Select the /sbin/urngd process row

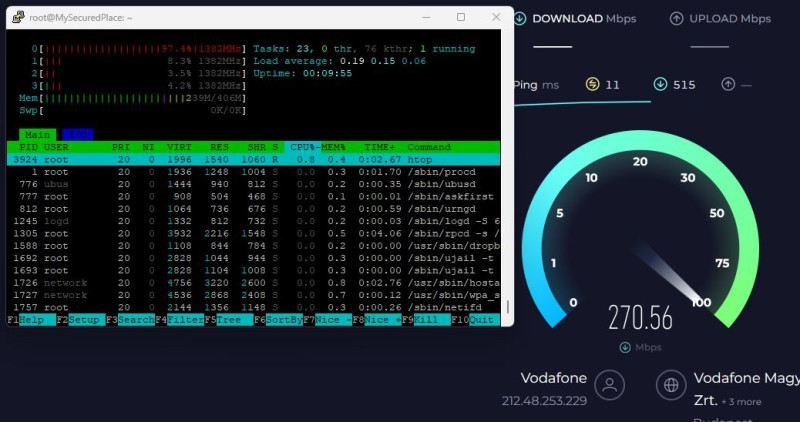click(254, 209)
